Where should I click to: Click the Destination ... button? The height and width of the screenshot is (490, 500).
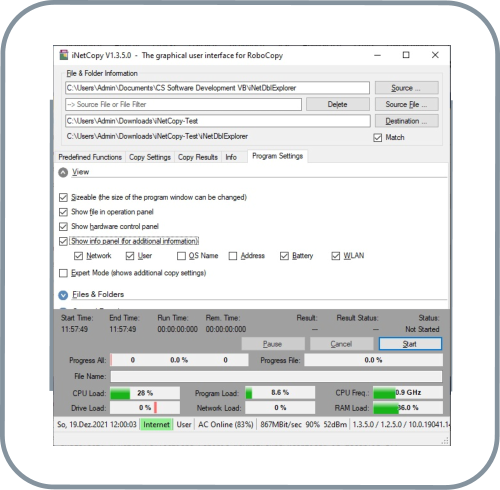point(407,121)
